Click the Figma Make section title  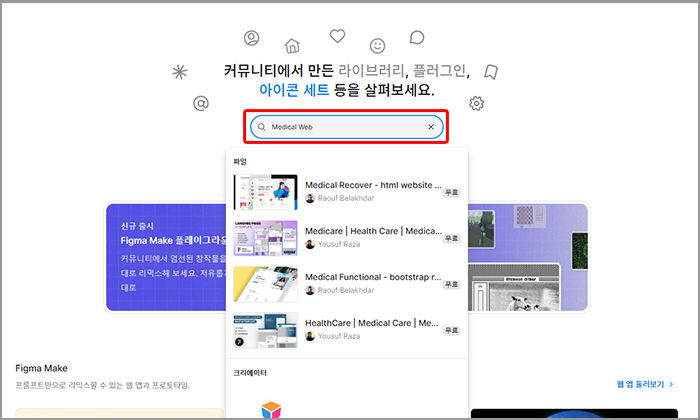click(42, 368)
